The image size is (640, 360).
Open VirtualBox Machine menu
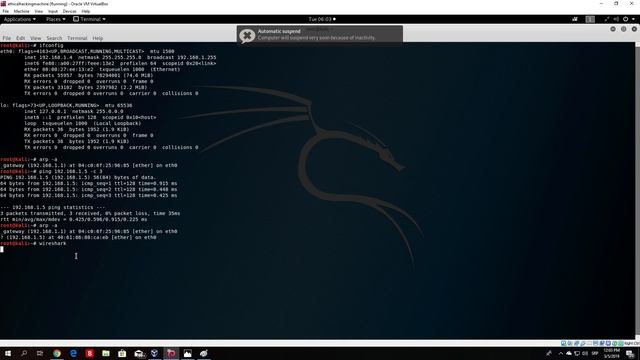(21, 11)
